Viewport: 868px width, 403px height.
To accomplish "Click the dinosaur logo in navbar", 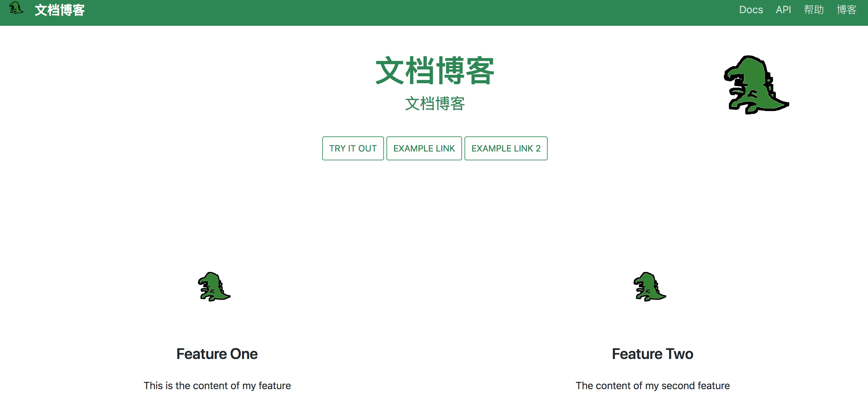I will click(x=17, y=10).
